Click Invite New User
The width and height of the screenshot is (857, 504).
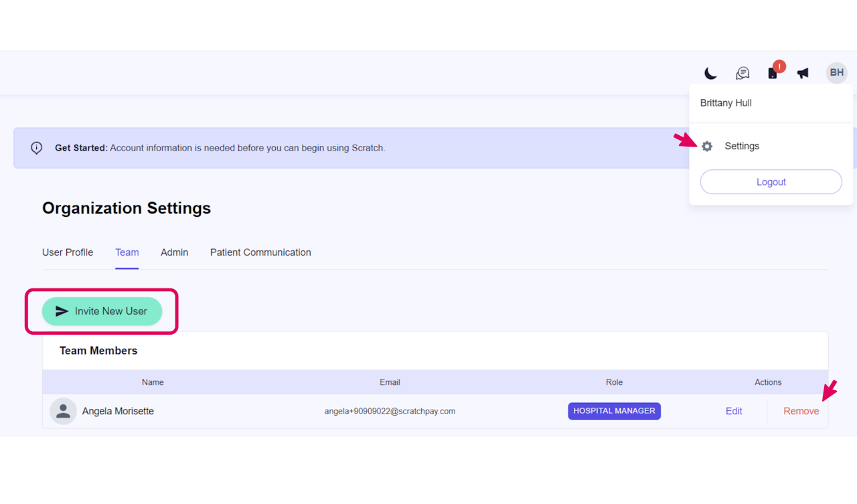(102, 311)
